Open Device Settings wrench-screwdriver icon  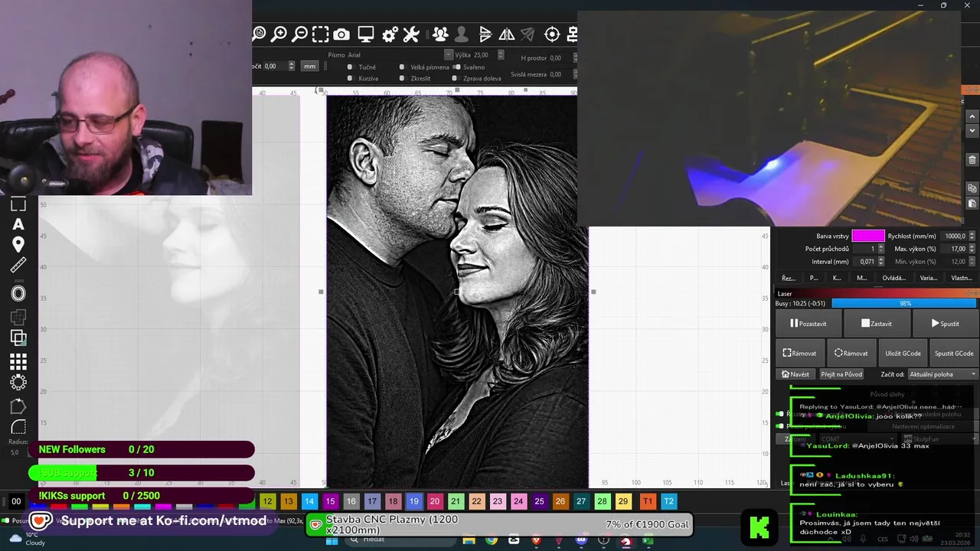click(x=411, y=34)
